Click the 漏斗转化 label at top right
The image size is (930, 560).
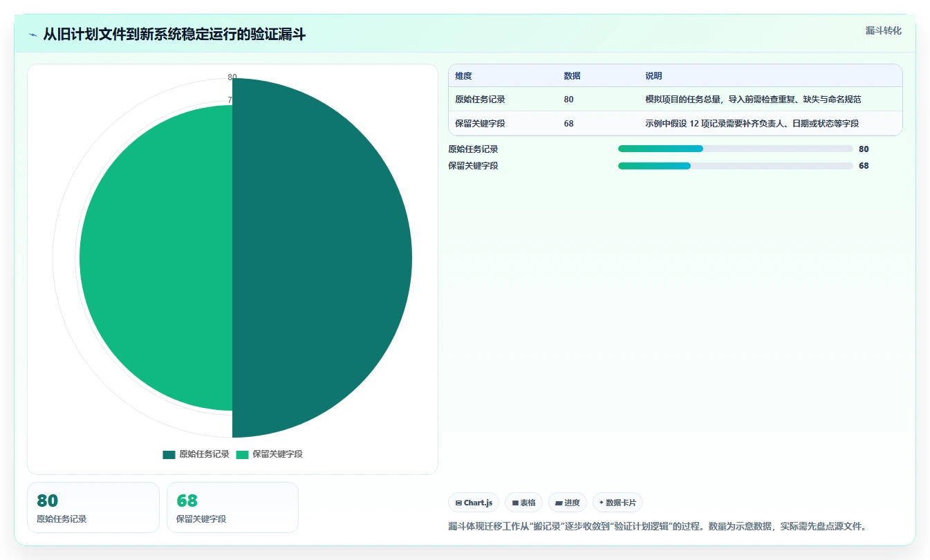(x=883, y=30)
